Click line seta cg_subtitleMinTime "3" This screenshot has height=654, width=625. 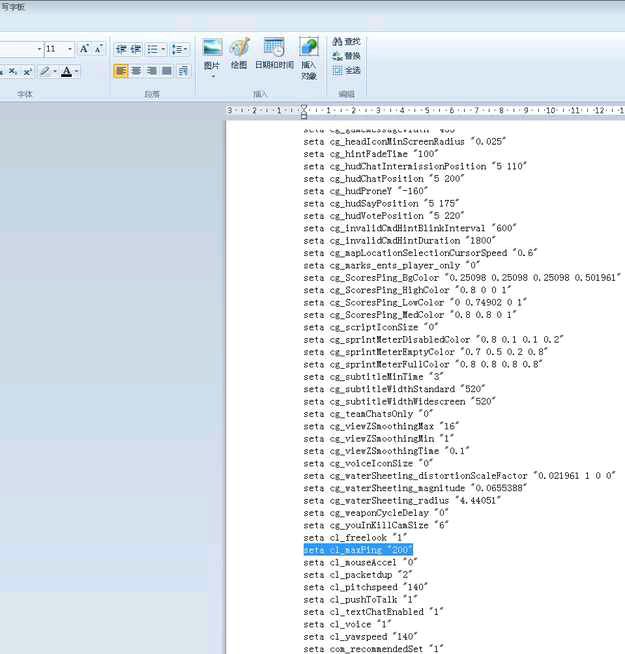[373, 377]
